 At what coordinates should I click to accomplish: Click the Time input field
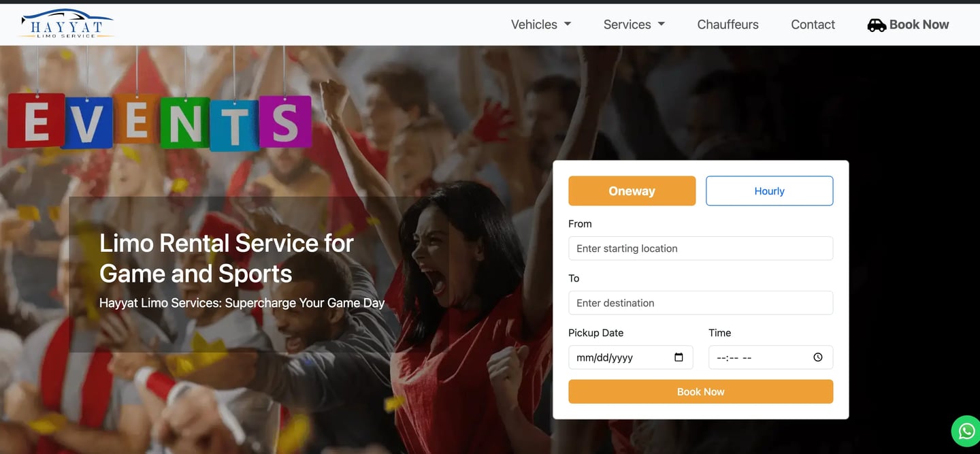(770, 357)
